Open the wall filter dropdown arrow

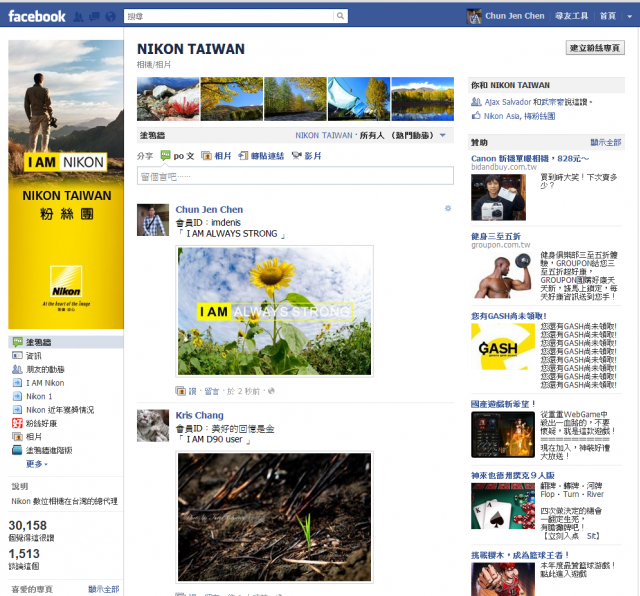(443, 135)
